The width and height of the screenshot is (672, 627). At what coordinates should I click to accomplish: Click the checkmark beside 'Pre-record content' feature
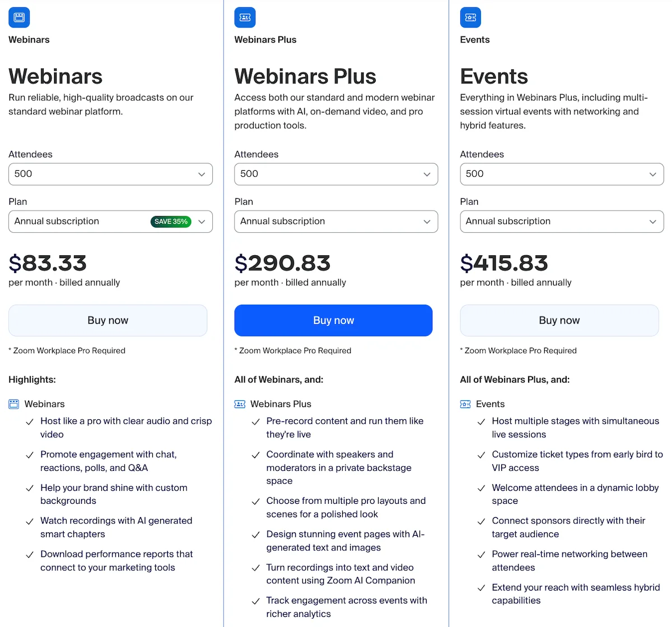coord(256,422)
